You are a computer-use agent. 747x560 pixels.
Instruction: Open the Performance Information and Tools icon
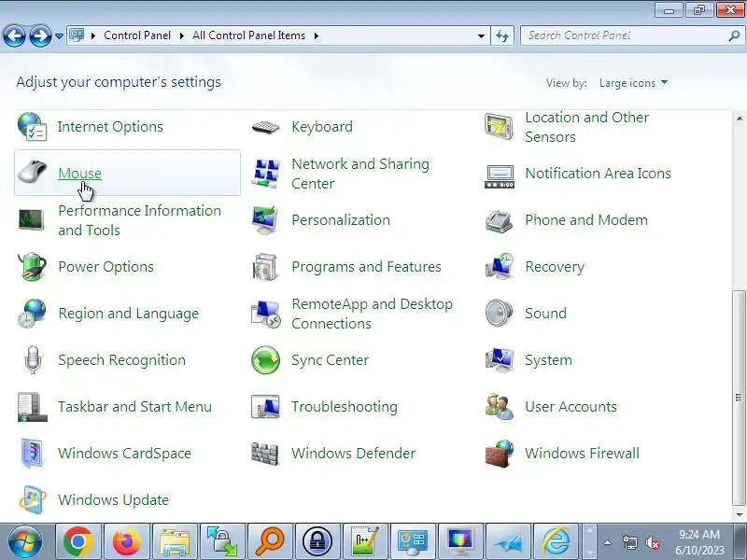(x=32, y=220)
